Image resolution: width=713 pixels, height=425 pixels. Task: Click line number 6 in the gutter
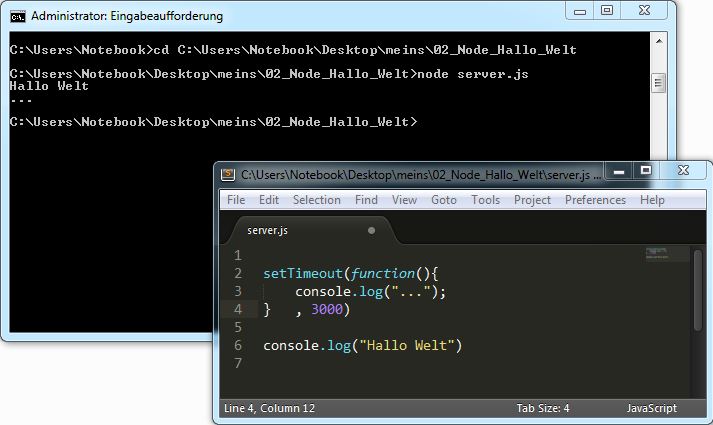(x=238, y=345)
